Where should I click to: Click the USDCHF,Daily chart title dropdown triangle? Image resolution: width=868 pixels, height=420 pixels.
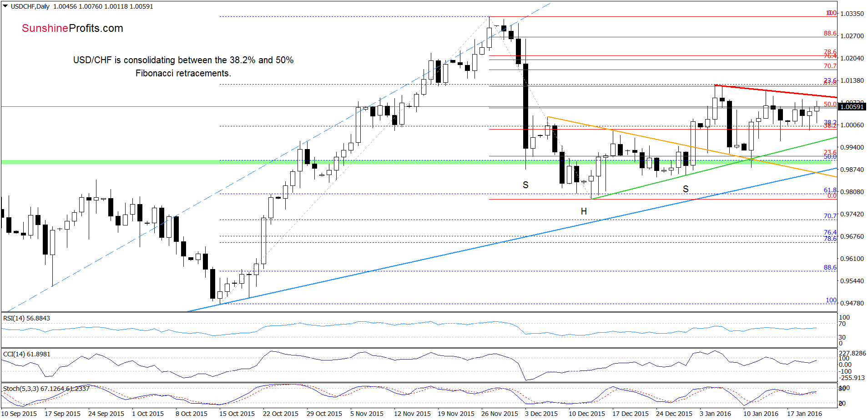(x=5, y=6)
